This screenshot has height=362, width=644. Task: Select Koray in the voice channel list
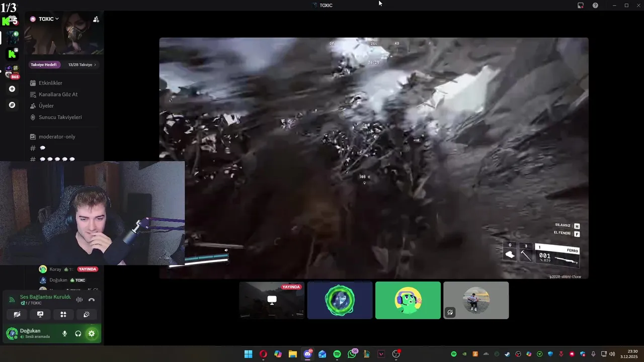click(55, 269)
